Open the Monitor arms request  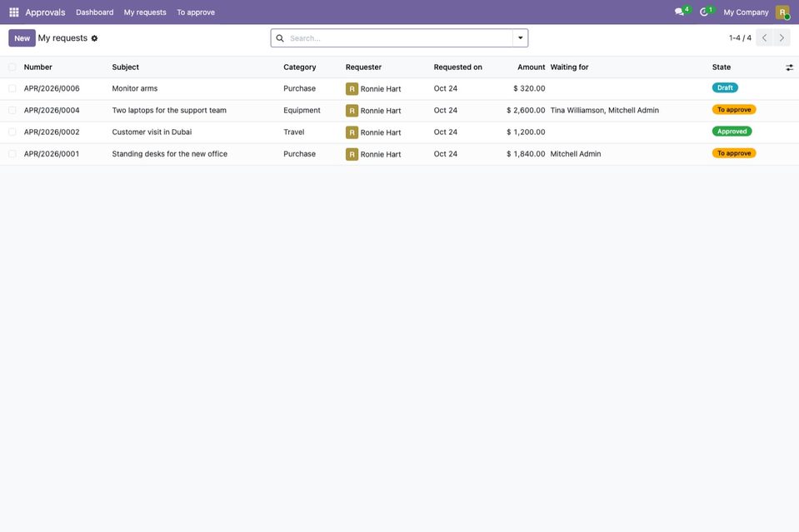point(135,88)
